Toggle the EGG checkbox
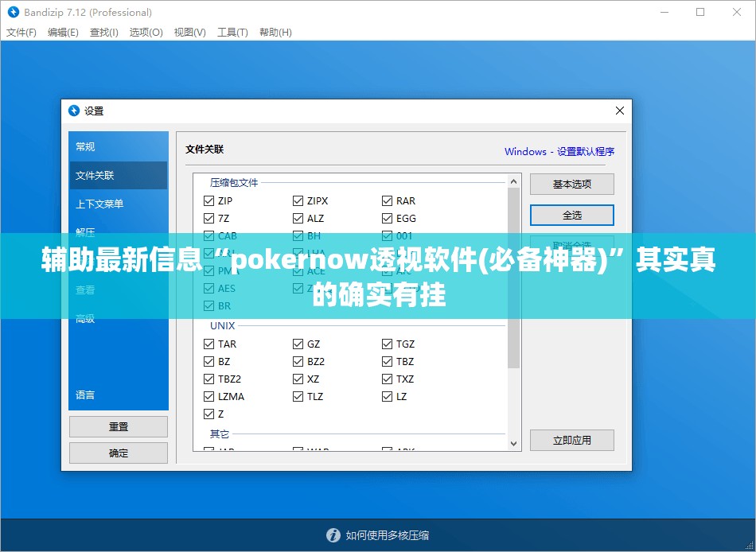Screen dimensions: 756x552 (388, 219)
